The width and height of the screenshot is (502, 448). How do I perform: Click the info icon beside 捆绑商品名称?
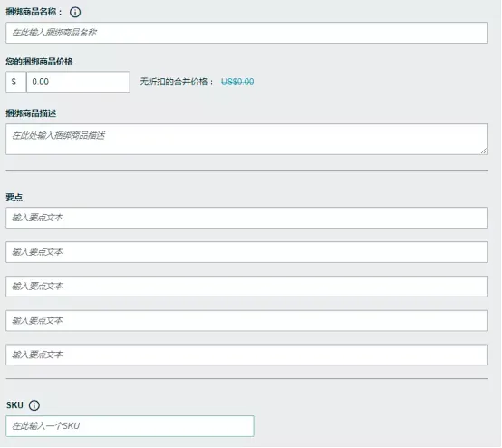(75, 12)
